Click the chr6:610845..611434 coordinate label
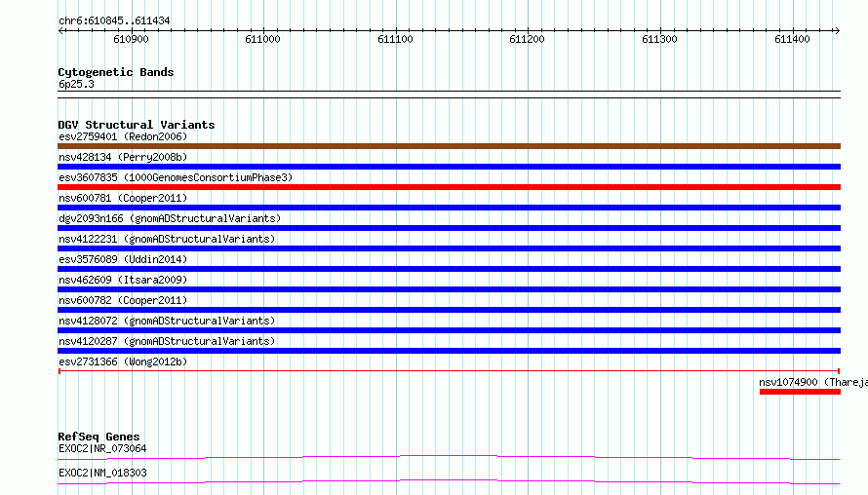868x495 pixels. 114,21
